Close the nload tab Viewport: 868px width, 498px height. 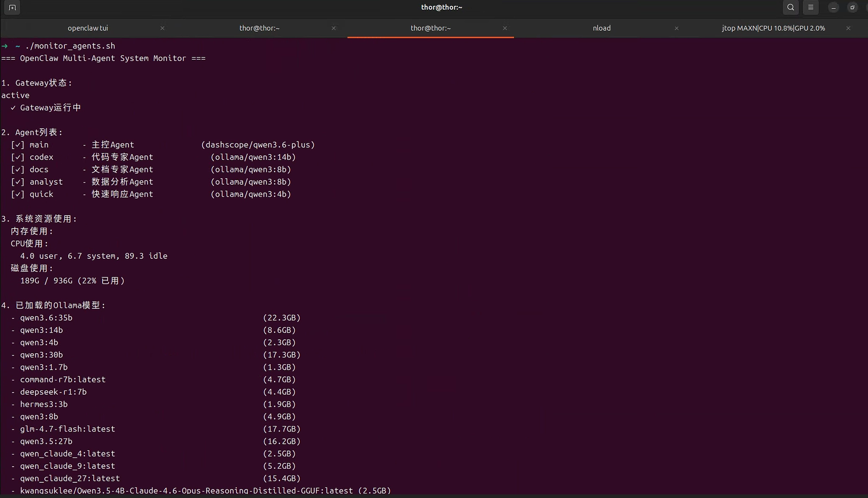click(676, 28)
